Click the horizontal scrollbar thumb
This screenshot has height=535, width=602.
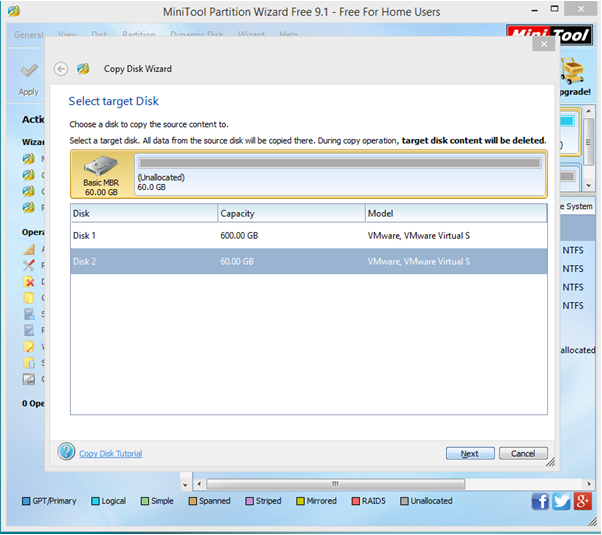(336, 484)
